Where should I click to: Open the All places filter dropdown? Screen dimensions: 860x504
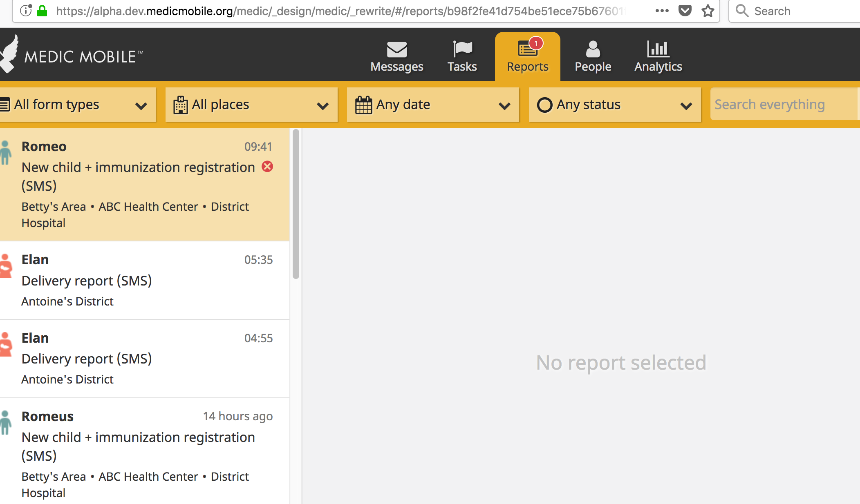point(251,105)
